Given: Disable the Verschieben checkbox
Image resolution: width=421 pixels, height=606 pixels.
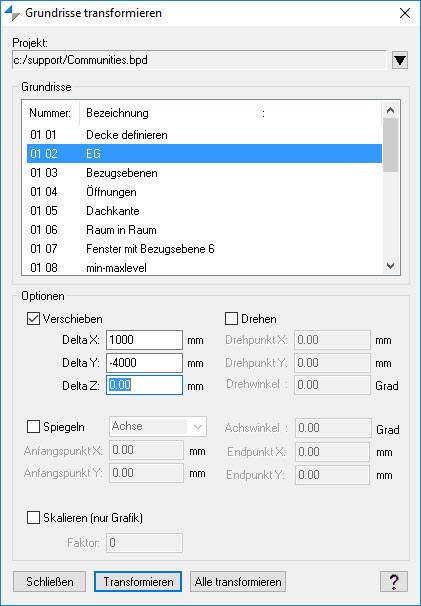Looking at the screenshot, I should (33, 319).
